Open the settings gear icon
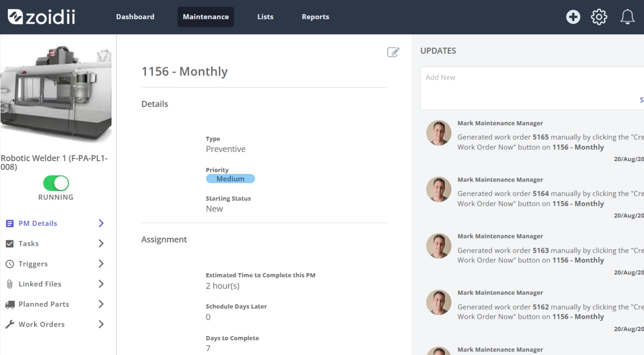The width and height of the screenshot is (644, 355). tap(599, 17)
